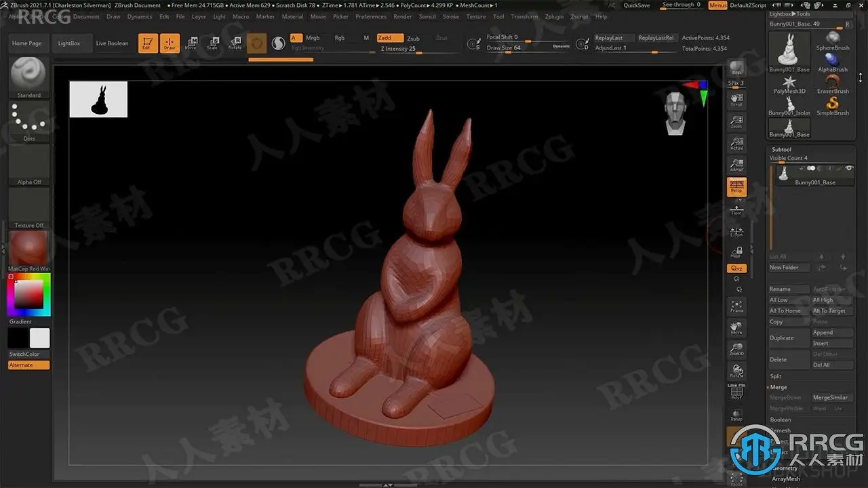Click the Rotate transform tool in top shelf

pyautogui.click(x=235, y=43)
